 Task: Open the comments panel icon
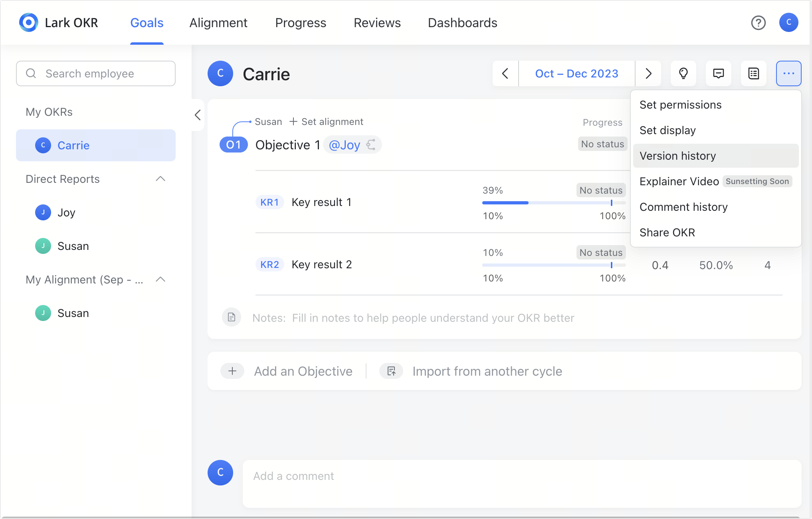pyautogui.click(x=718, y=73)
